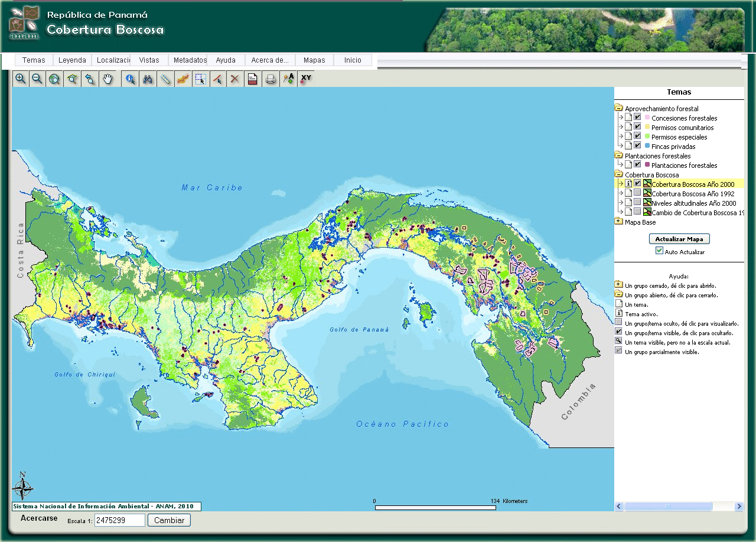Select the Print map icon

click(x=270, y=78)
